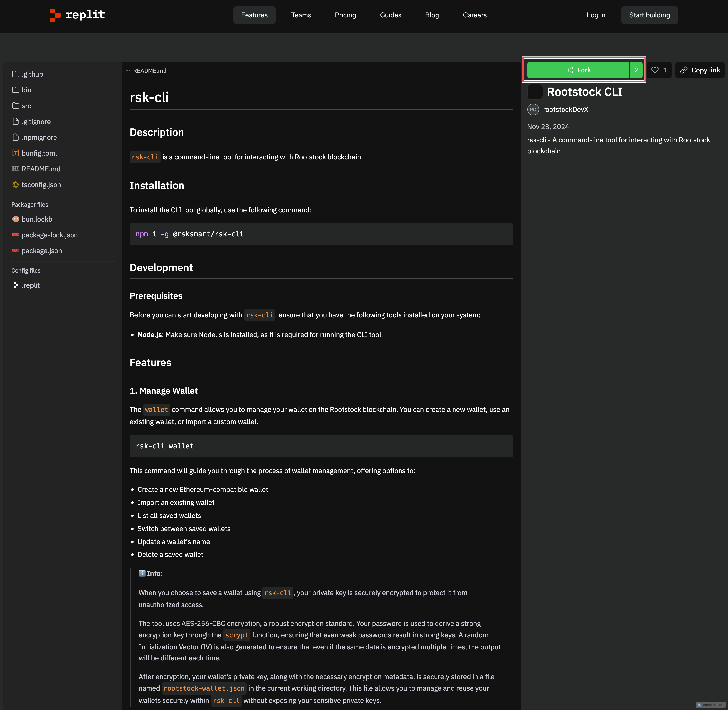This screenshot has height=710, width=728.
Task: Open .replit config file in sidebar
Action: click(31, 285)
